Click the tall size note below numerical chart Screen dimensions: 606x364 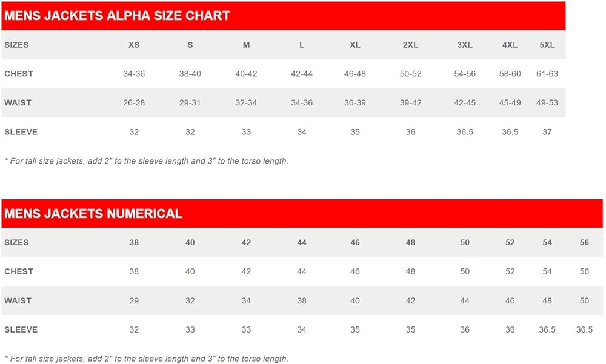pyautogui.click(x=146, y=359)
